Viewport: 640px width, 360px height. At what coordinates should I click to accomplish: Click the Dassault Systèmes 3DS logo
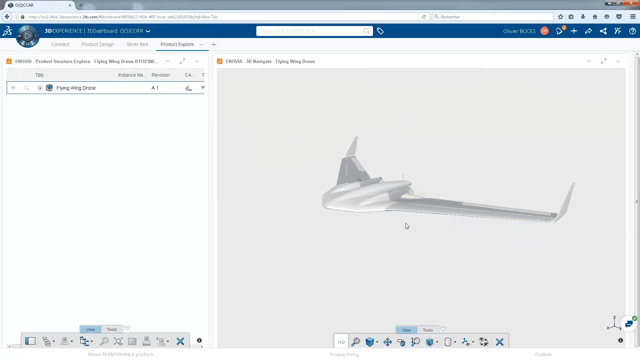pyautogui.click(x=7, y=31)
